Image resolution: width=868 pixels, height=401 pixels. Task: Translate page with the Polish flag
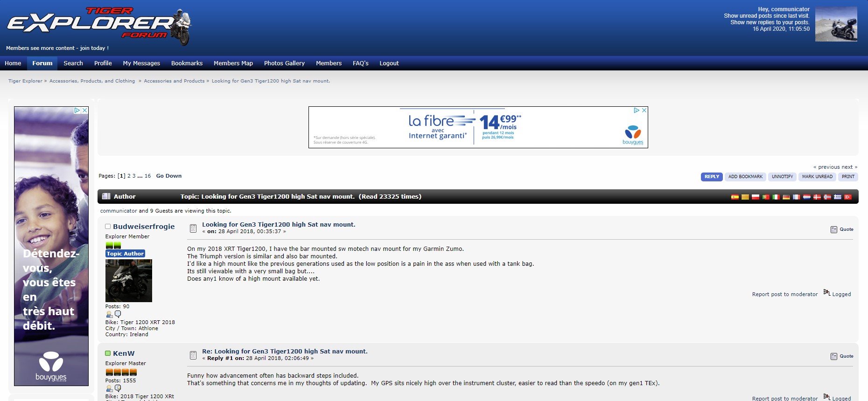click(755, 197)
